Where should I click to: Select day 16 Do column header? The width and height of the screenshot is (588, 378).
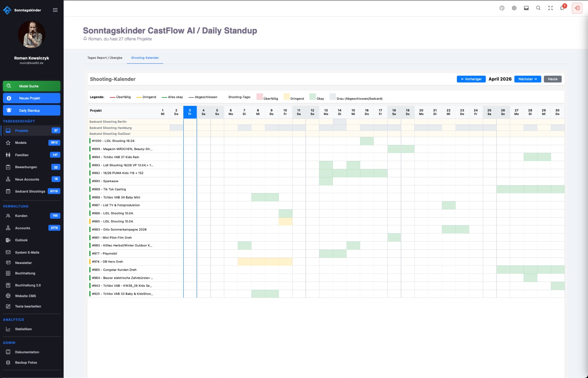367,112
